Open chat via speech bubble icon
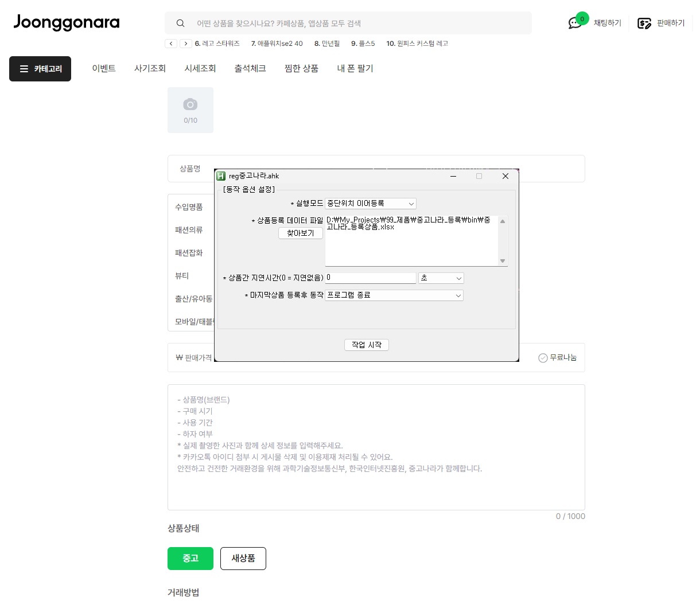 574,23
